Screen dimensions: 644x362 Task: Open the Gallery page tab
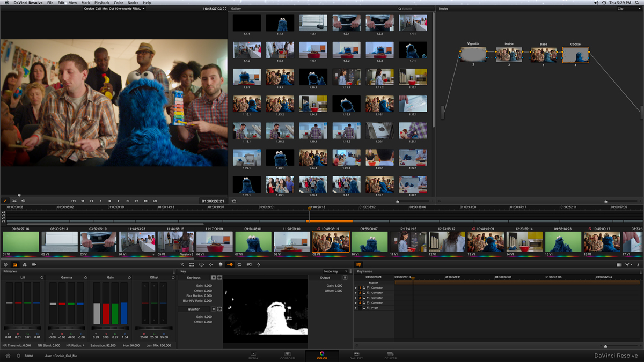[x=356, y=356]
